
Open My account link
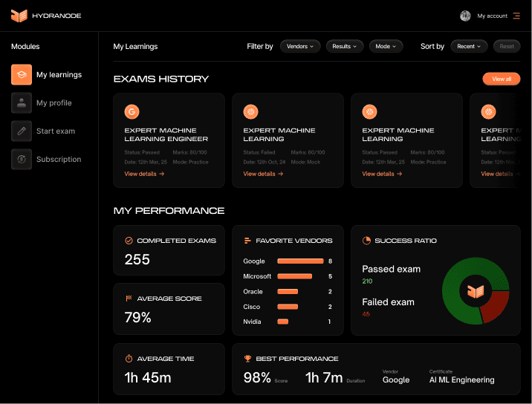click(492, 16)
